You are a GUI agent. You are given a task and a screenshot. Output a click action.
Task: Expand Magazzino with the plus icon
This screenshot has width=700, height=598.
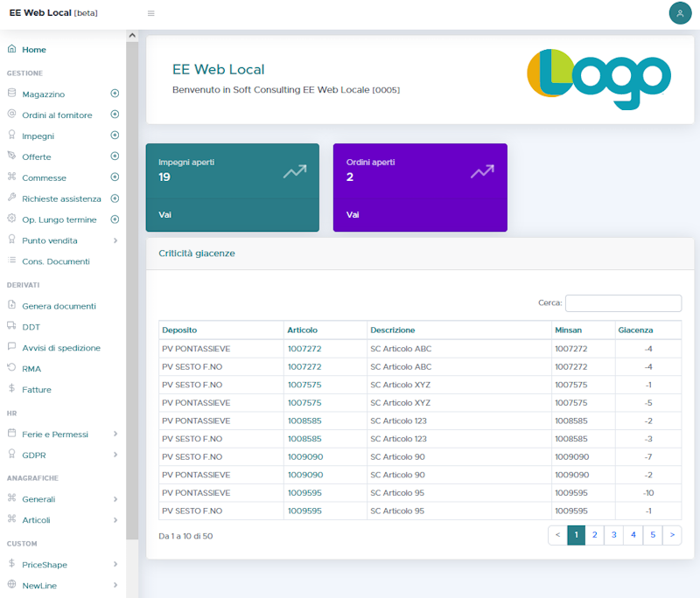(x=115, y=94)
